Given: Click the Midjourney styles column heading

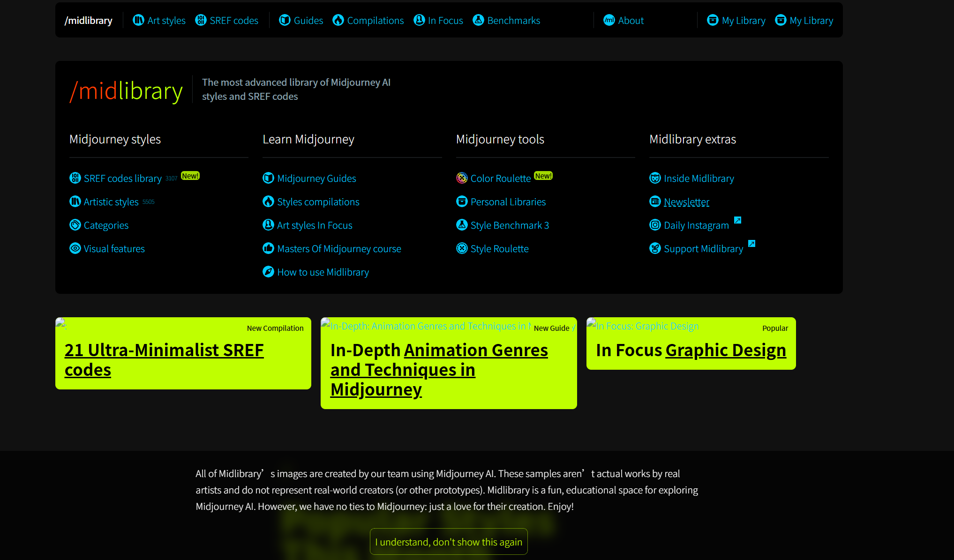Looking at the screenshot, I should (115, 139).
